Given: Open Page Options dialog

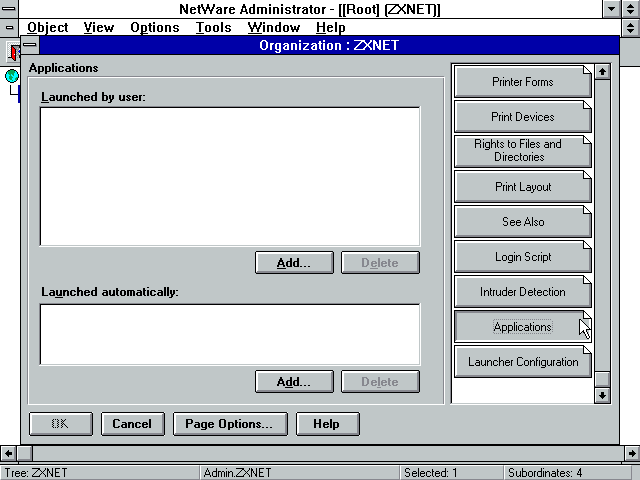Looking at the screenshot, I should coord(230,424).
